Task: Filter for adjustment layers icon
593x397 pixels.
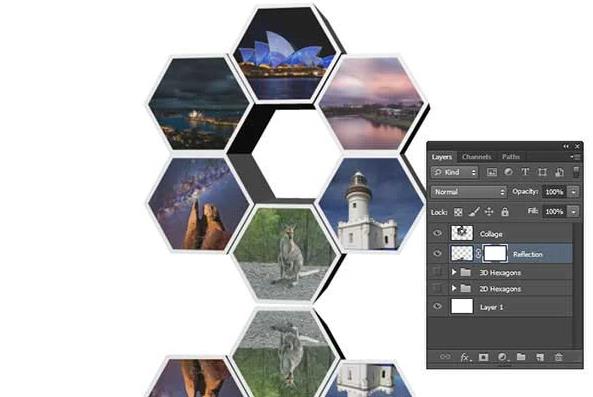Action: pos(509,172)
